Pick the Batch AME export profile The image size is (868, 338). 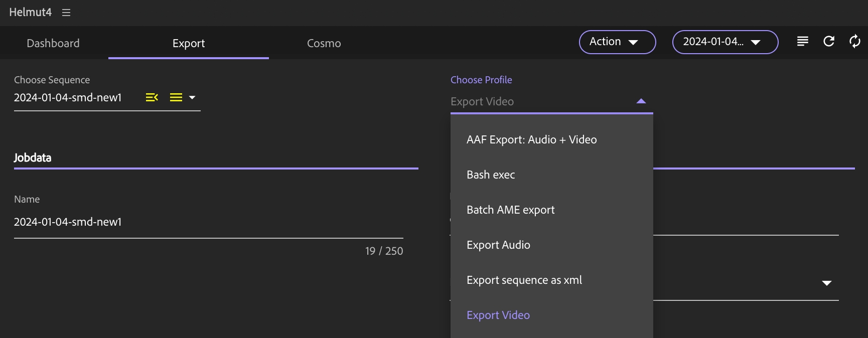click(510, 210)
